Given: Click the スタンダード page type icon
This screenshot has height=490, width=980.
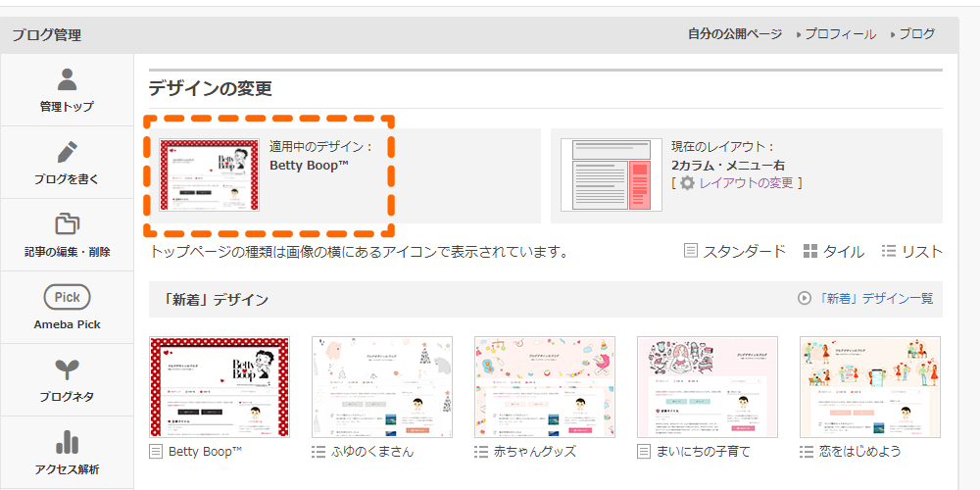Looking at the screenshot, I should [691, 251].
